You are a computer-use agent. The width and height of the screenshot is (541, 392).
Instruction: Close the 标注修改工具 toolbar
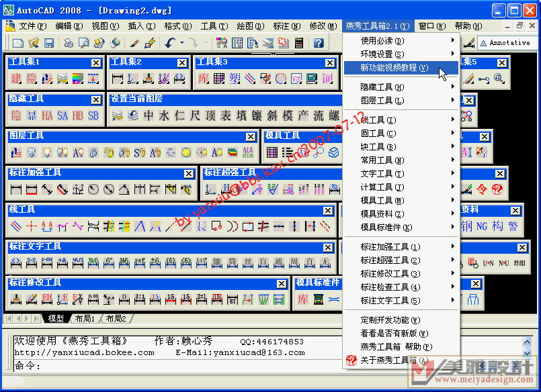point(282,283)
